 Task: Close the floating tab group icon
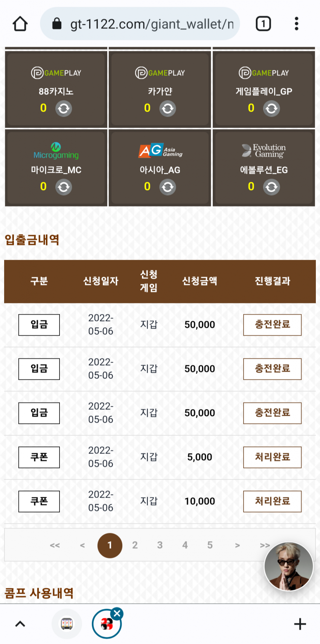pyautogui.click(x=117, y=614)
